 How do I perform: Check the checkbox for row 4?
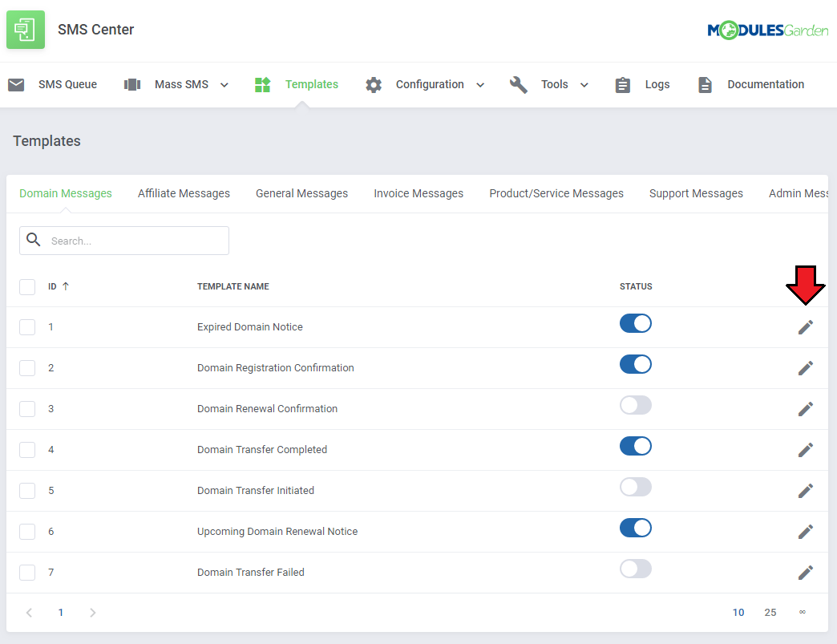[27, 450]
